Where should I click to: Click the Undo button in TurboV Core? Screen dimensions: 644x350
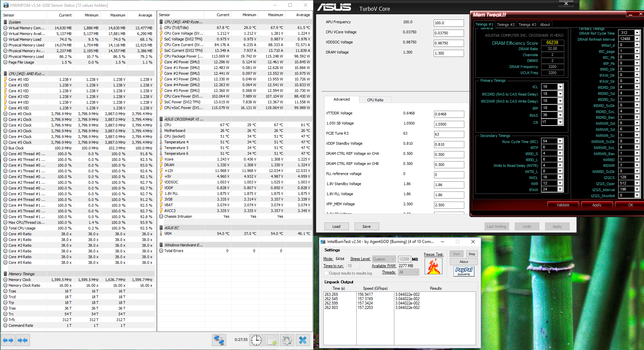(x=527, y=226)
